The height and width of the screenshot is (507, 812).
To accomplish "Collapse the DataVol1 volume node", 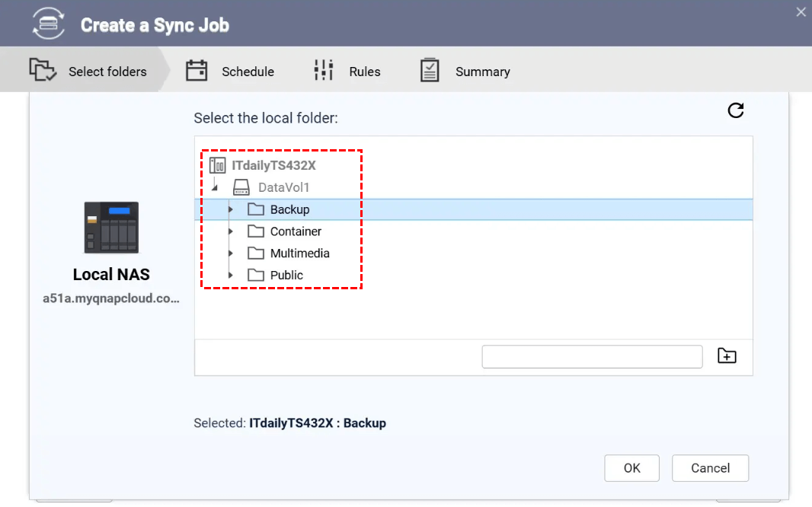I will 216,187.
